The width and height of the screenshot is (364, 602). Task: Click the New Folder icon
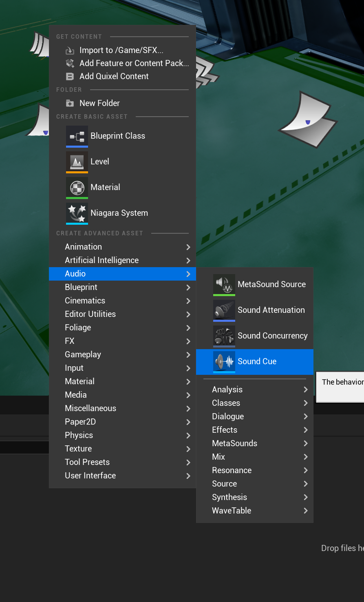pos(70,104)
